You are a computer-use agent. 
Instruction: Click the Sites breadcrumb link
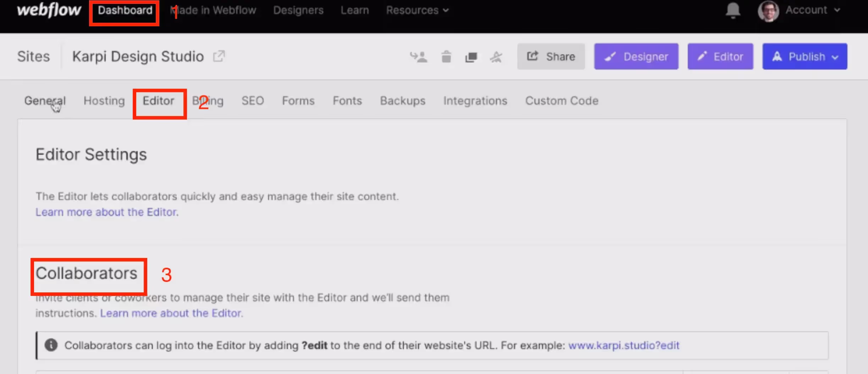point(34,56)
